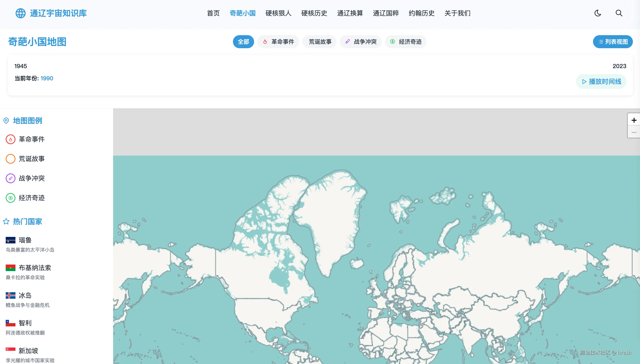
Task: Filter map by 经济奇迹
Action: (x=405, y=42)
